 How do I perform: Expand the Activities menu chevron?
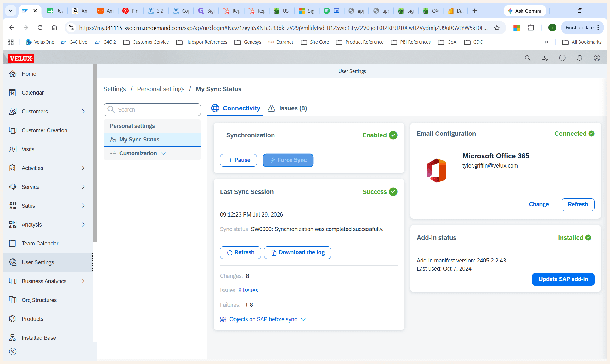83,168
